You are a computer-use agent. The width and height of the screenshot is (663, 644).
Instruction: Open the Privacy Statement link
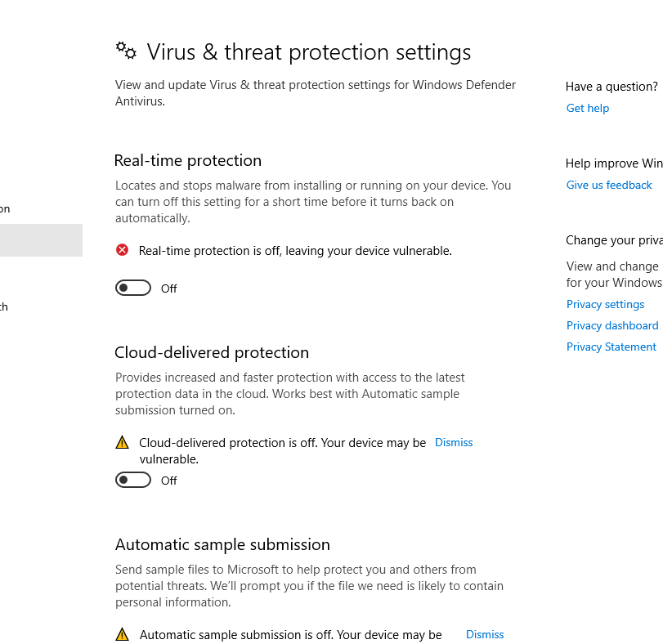(x=611, y=347)
